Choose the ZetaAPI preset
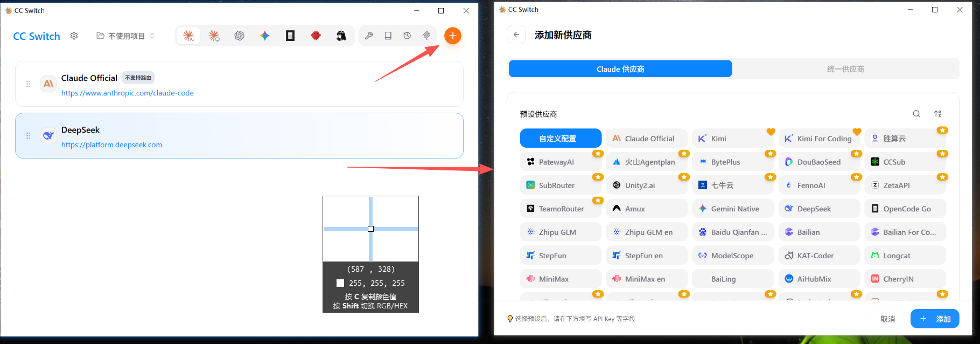 tap(905, 185)
